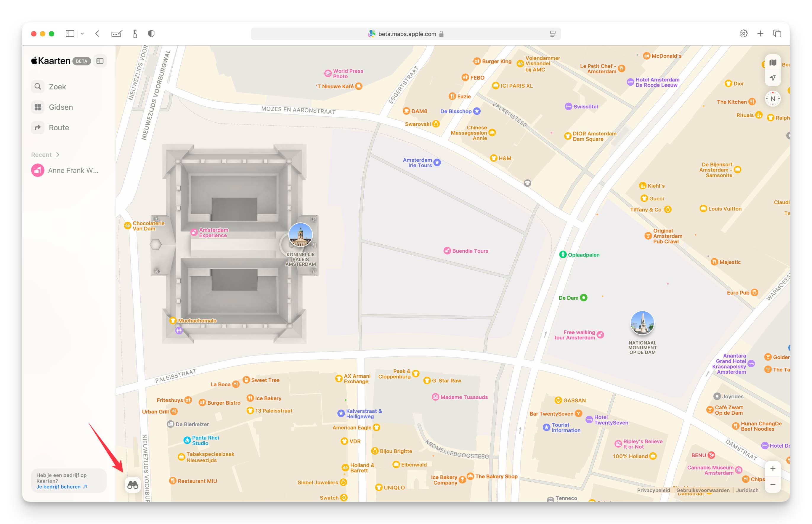Select the Amsterdam Experience pin
812x524 pixels.
pyautogui.click(x=194, y=233)
